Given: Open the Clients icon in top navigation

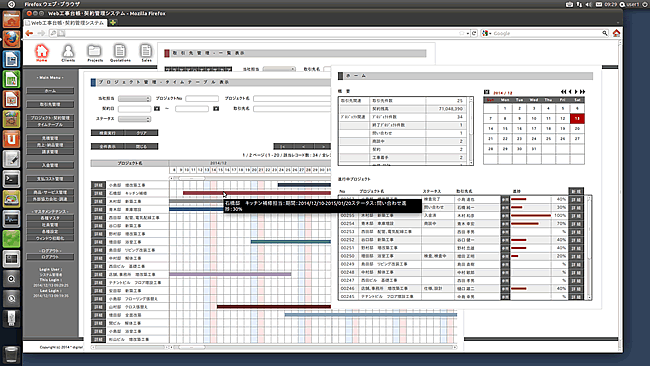Looking at the screenshot, I should point(68,53).
